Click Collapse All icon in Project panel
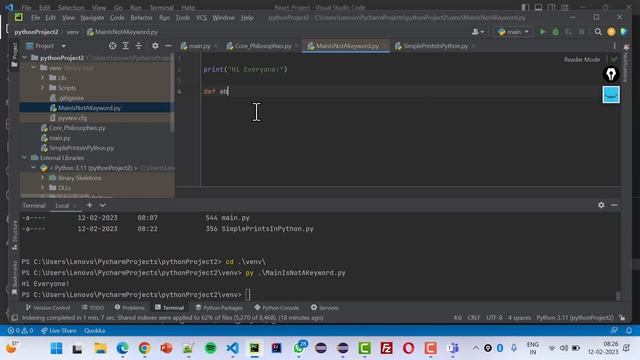 point(139,46)
